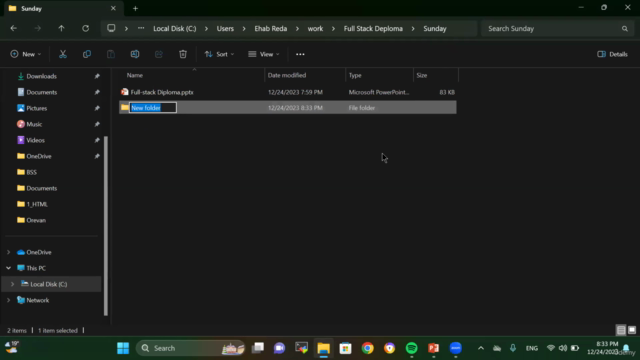Click the Delete trash icon

click(x=183, y=54)
